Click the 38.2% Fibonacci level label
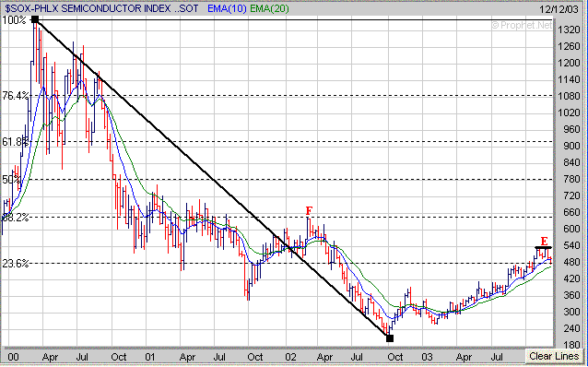The width and height of the screenshot is (588, 367). point(16,218)
